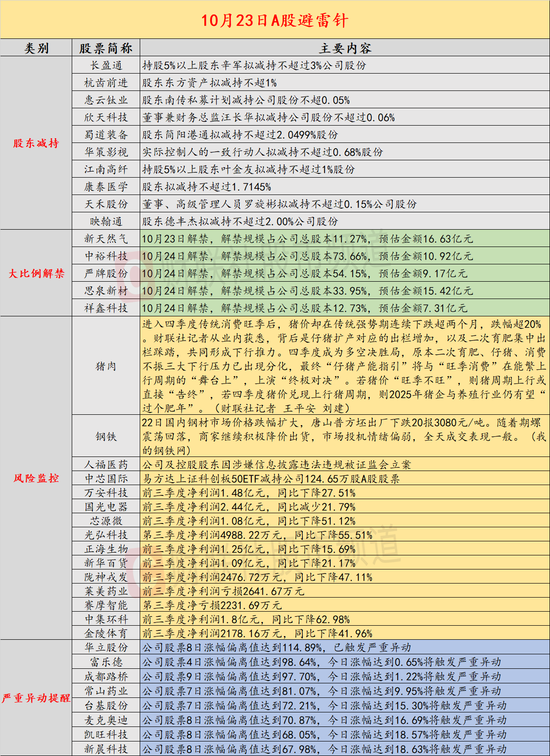Click content '第三季度净亏损2231.69万元'
The height and width of the screenshot is (756, 550).
(212, 605)
